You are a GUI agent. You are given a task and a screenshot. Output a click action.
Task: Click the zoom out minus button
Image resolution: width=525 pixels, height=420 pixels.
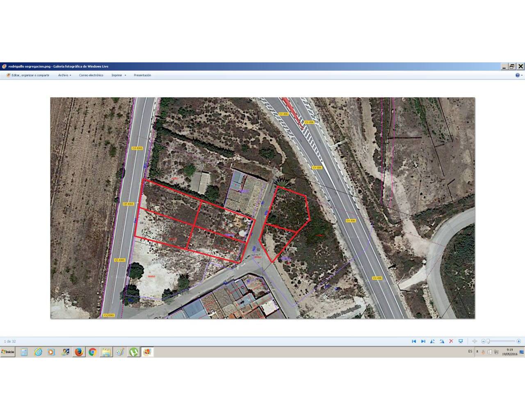(x=483, y=341)
